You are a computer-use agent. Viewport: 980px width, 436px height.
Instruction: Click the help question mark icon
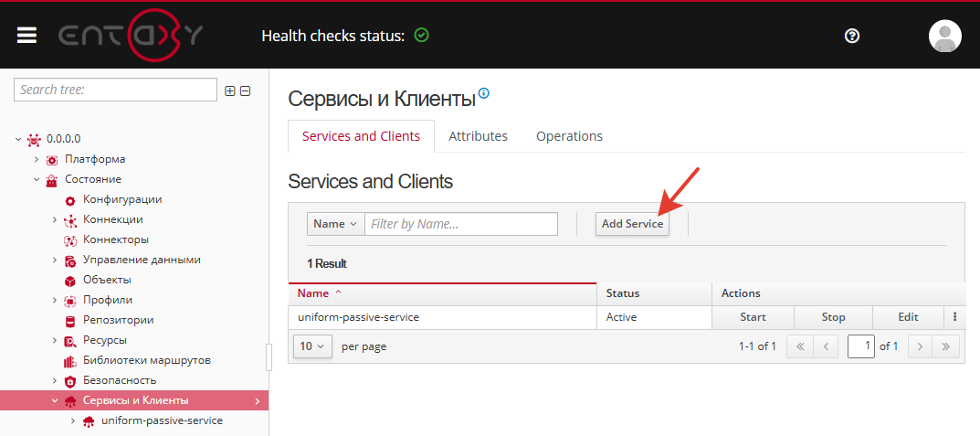pyautogui.click(x=852, y=36)
